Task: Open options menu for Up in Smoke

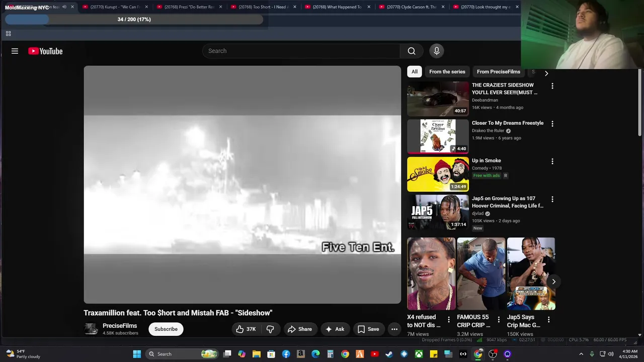Action: tap(552, 161)
